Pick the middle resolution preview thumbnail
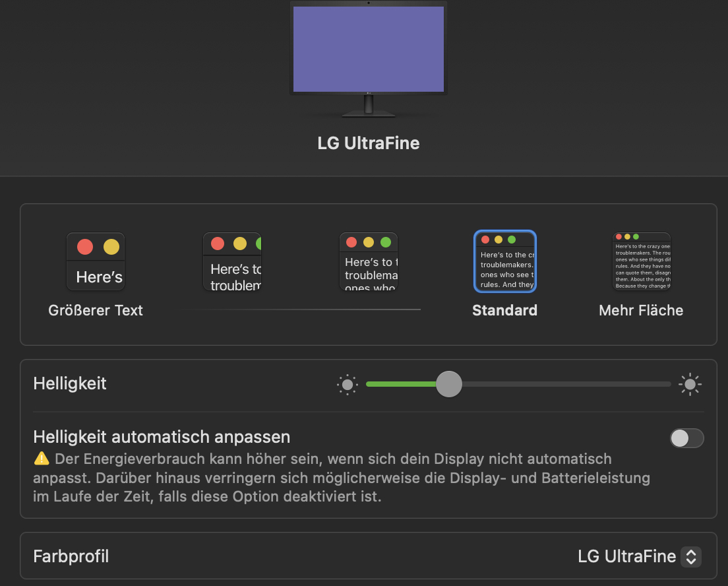The height and width of the screenshot is (586, 728). point(369,261)
